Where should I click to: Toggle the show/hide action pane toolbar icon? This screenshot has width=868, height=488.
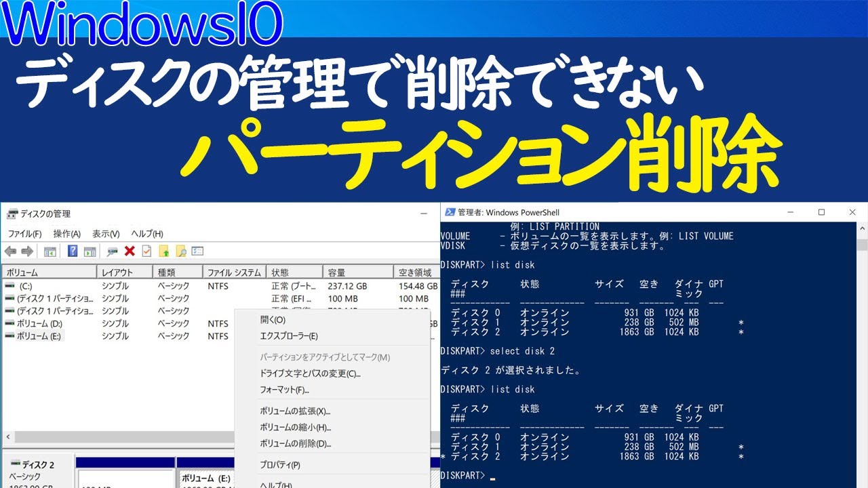90,251
